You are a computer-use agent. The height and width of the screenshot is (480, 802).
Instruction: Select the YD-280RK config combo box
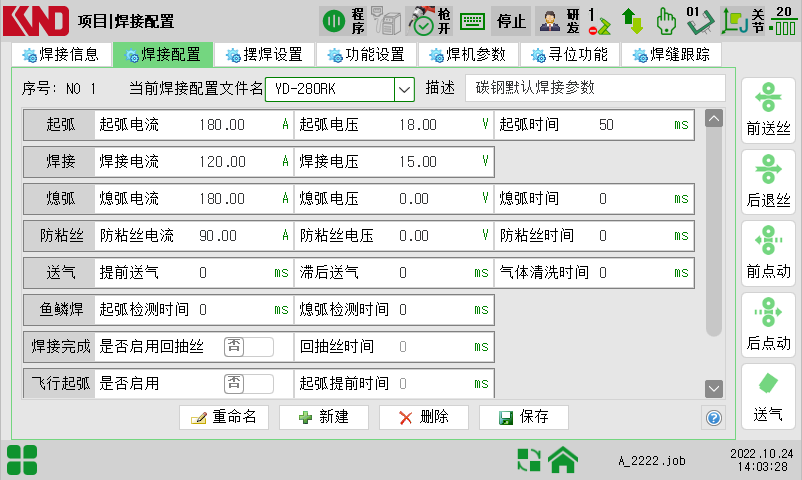coord(340,90)
